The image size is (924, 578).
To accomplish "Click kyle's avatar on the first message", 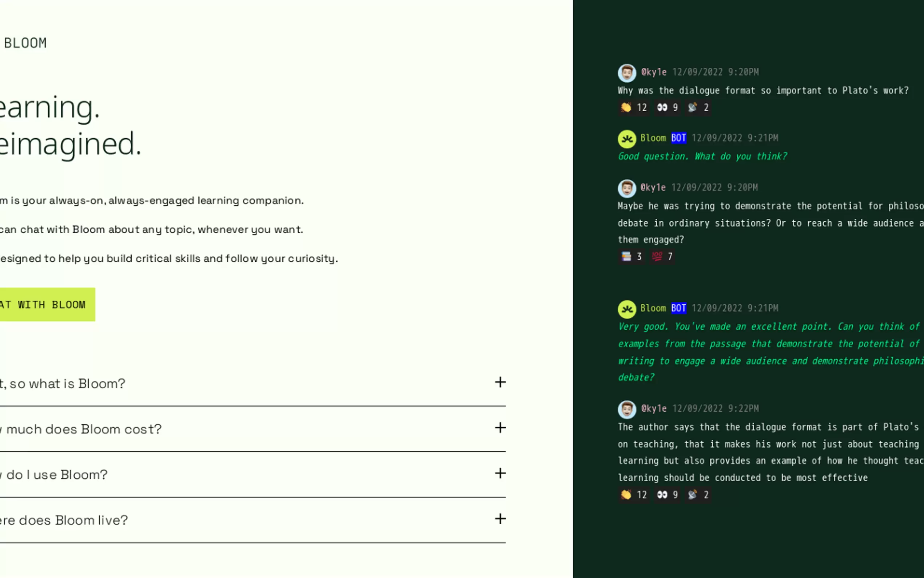I will (627, 73).
